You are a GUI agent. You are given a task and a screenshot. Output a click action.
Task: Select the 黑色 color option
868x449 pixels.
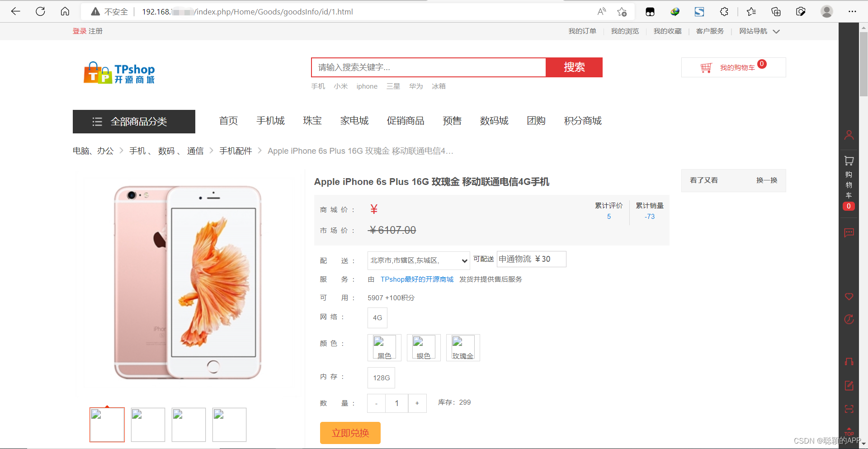384,347
